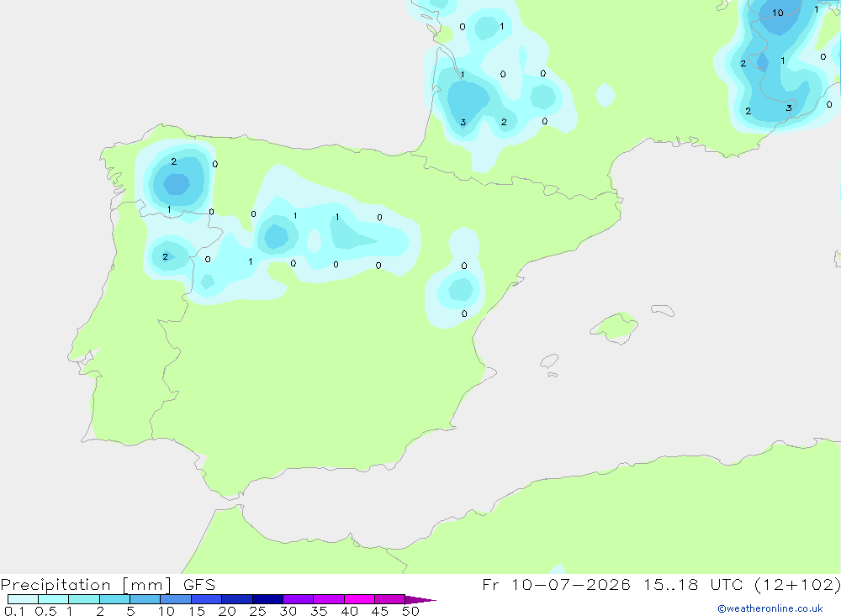
Task: Click the "30" legend scale label
Action: (288, 611)
